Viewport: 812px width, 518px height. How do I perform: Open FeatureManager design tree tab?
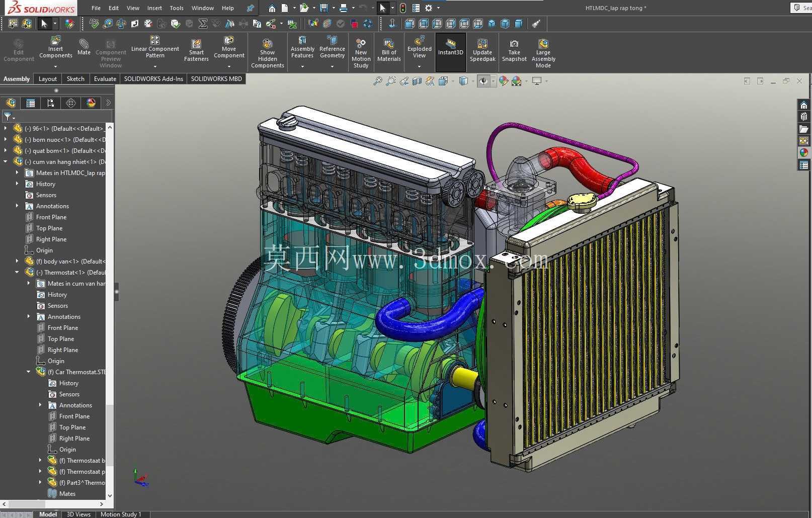click(11, 103)
